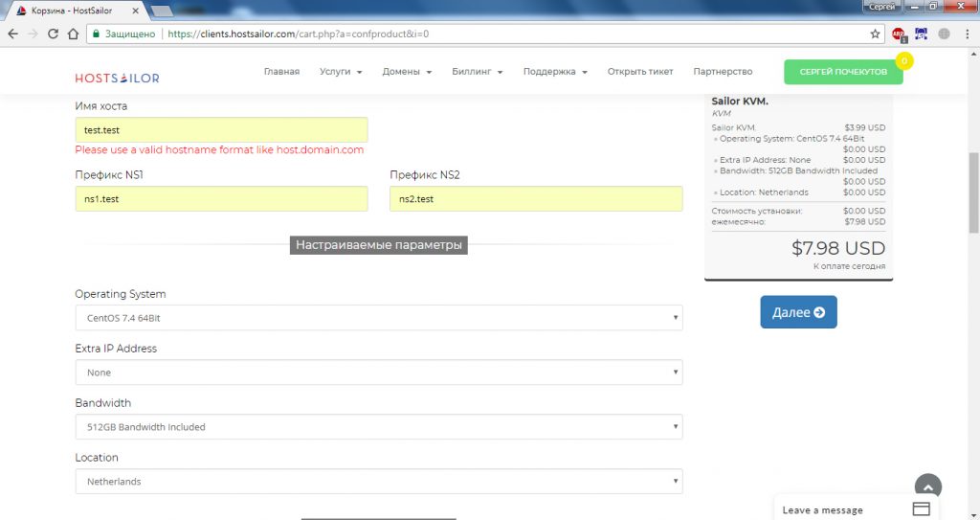980x520 pixels.
Task: Click the HostSailor logo
Action: click(118, 78)
